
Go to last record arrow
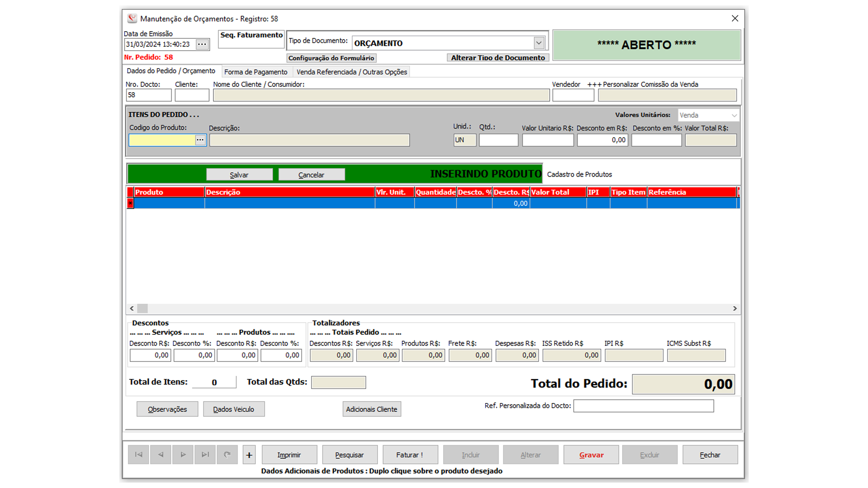pos(205,455)
